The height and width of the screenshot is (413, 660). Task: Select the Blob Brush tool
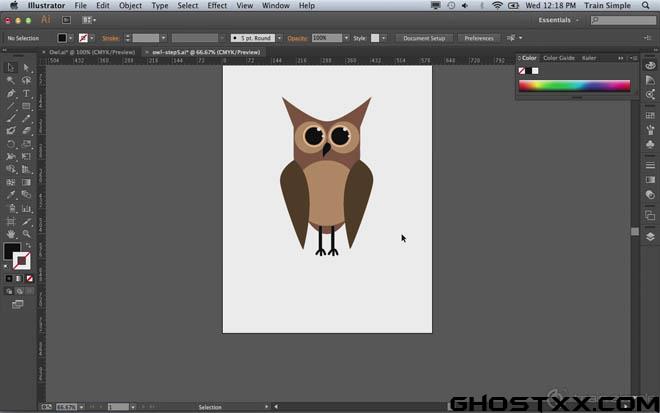pos(11,131)
